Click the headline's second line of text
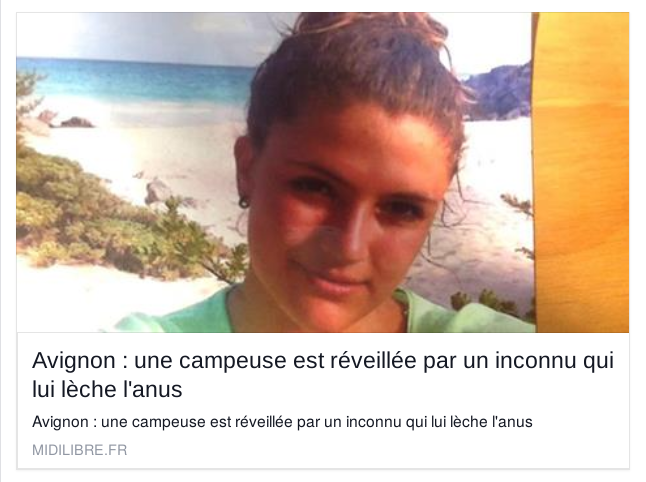The image size is (646, 482). (107, 389)
